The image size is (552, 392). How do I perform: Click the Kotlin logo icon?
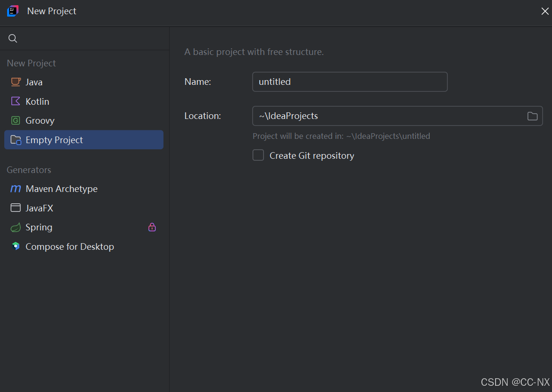16,101
